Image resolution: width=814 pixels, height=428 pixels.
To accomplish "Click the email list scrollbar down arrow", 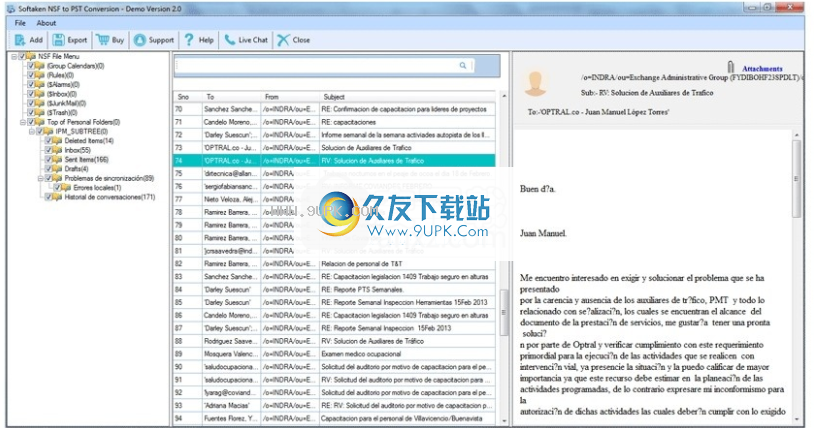I will 504,421.
